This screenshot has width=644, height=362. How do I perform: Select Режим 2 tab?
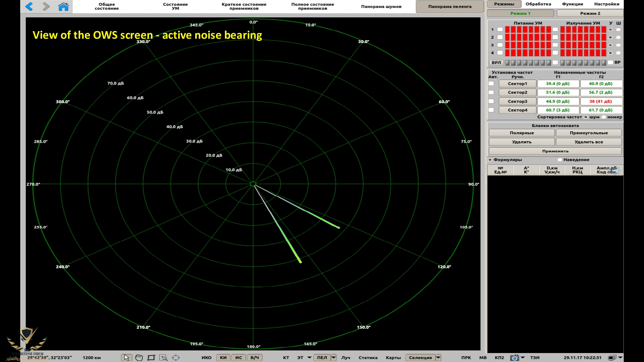tap(590, 13)
